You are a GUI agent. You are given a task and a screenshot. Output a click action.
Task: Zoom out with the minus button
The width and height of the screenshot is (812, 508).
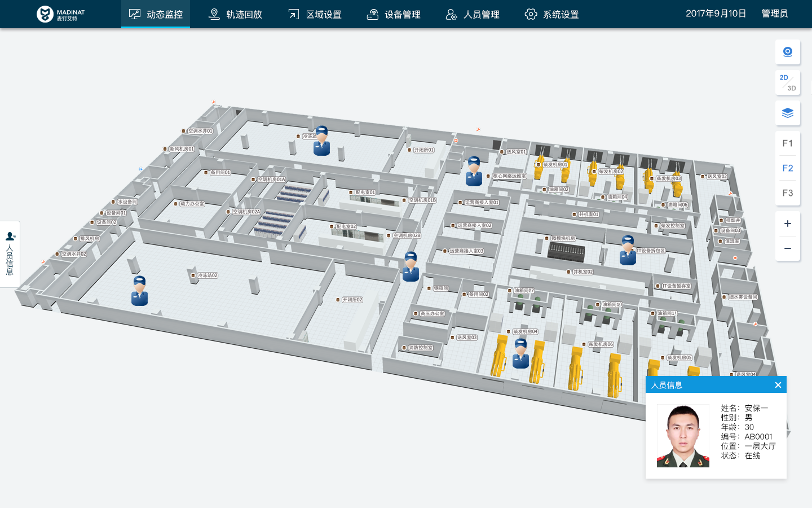point(788,248)
